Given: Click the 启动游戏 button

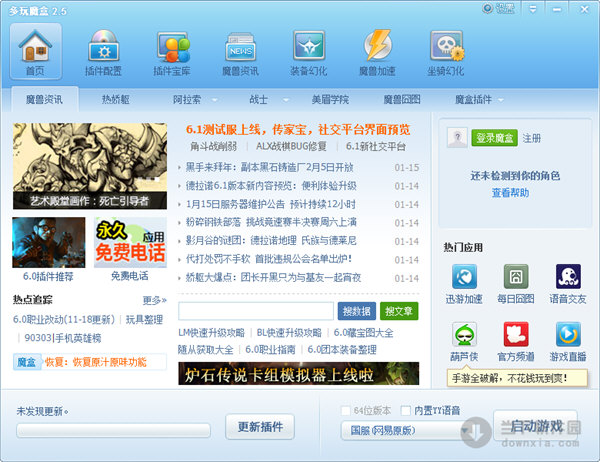Looking at the screenshot, I should click(536, 426).
